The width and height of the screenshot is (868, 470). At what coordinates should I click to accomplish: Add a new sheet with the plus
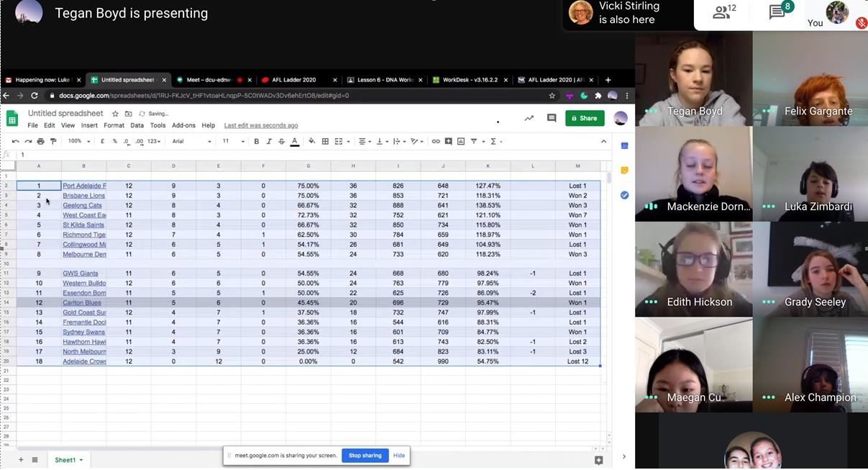pos(21,460)
